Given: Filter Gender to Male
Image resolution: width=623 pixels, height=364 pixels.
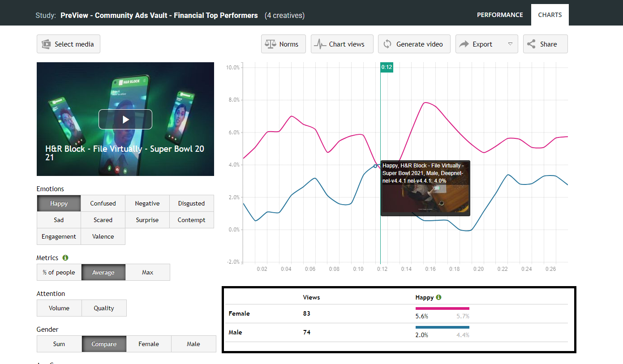Looking at the screenshot, I should click(193, 344).
